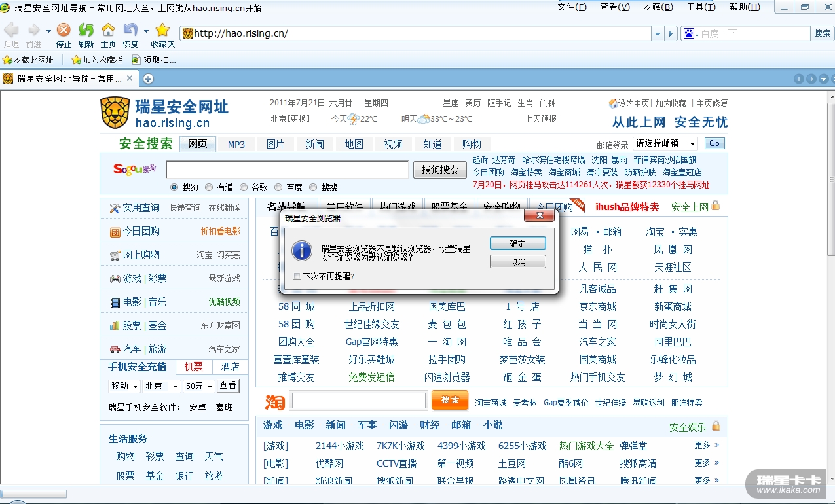Go to homepage via the 主页 house icon

pos(108,30)
